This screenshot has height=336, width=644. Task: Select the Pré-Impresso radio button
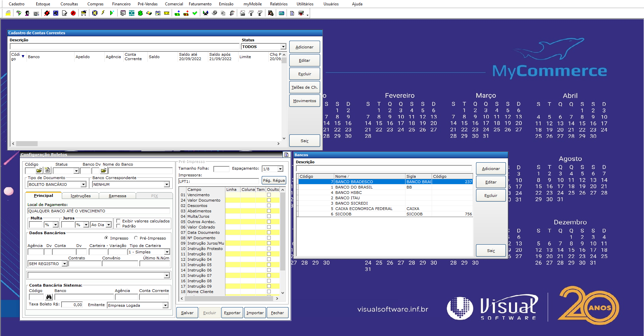[x=136, y=238]
